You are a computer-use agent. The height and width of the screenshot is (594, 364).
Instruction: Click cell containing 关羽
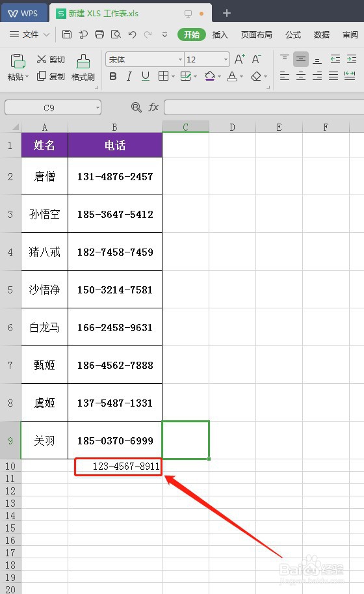pos(45,440)
